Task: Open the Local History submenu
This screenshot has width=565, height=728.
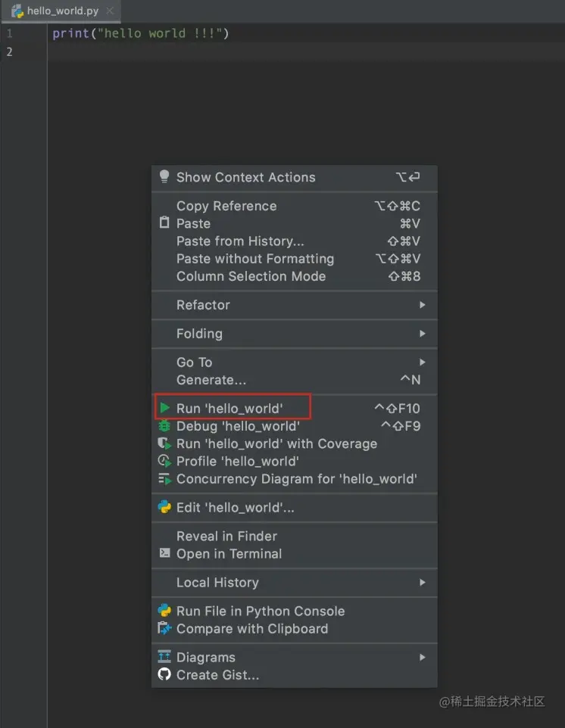Action: (x=422, y=583)
